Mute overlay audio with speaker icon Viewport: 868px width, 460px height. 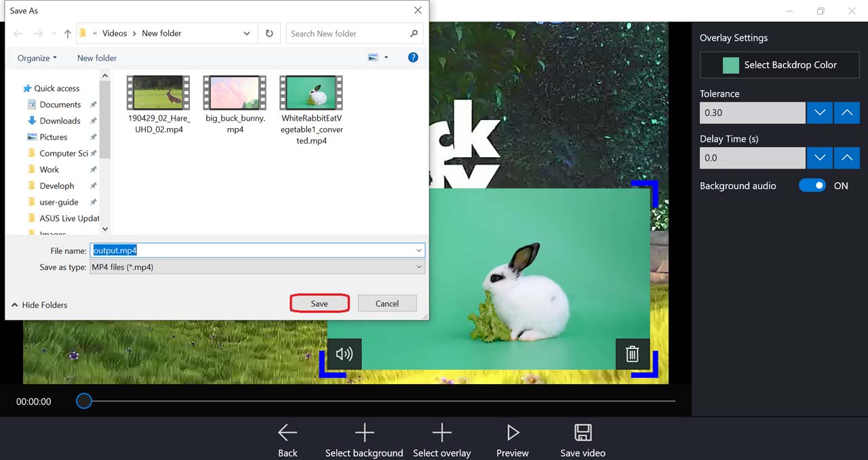344,354
